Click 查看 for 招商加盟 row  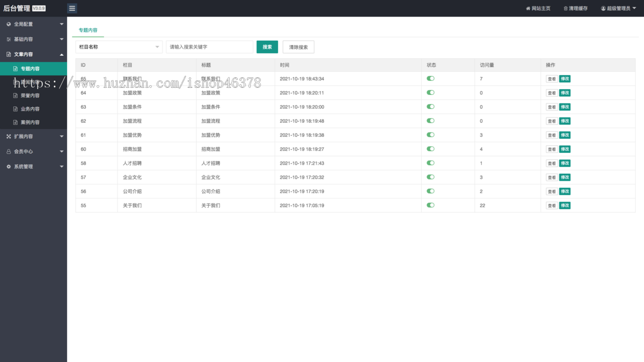coord(552,149)
